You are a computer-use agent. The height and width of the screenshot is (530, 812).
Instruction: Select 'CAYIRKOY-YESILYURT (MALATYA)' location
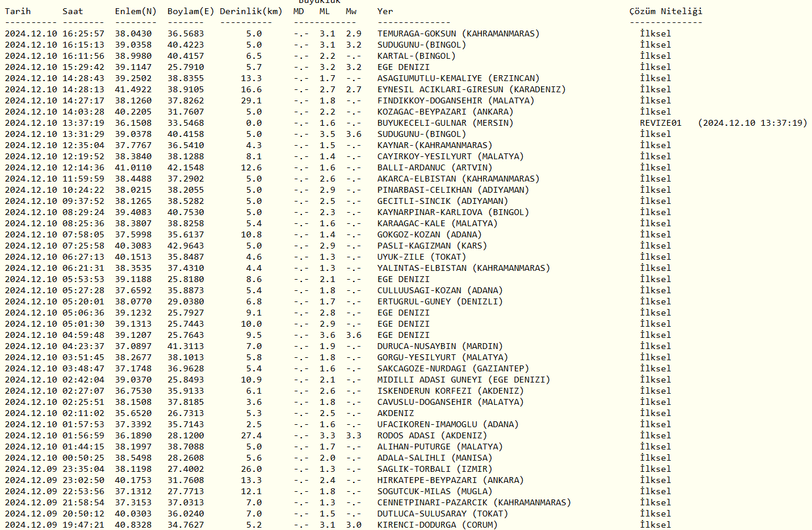(x=450, y=156)
